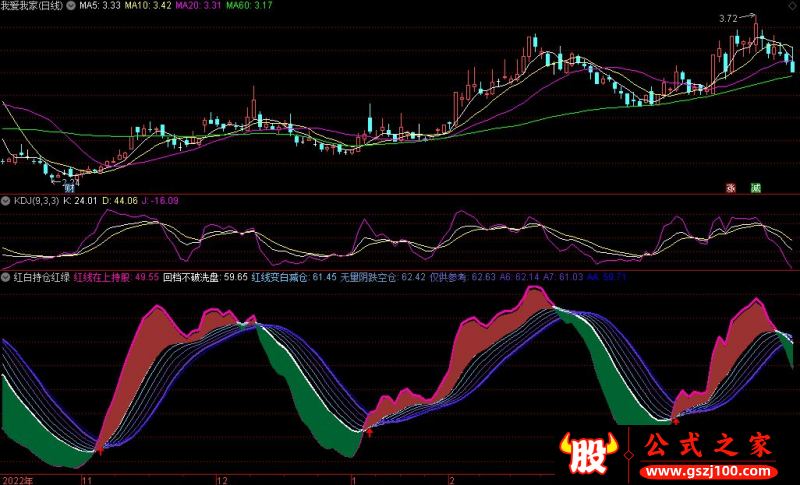Click the 回档不破洗盘 indicator label
The image size is (800, 485).
click(x=192, y=276)
